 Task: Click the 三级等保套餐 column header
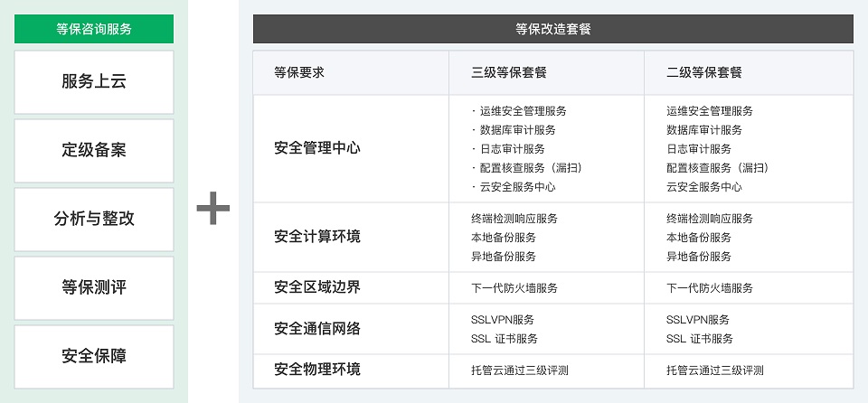click(509, 72)
